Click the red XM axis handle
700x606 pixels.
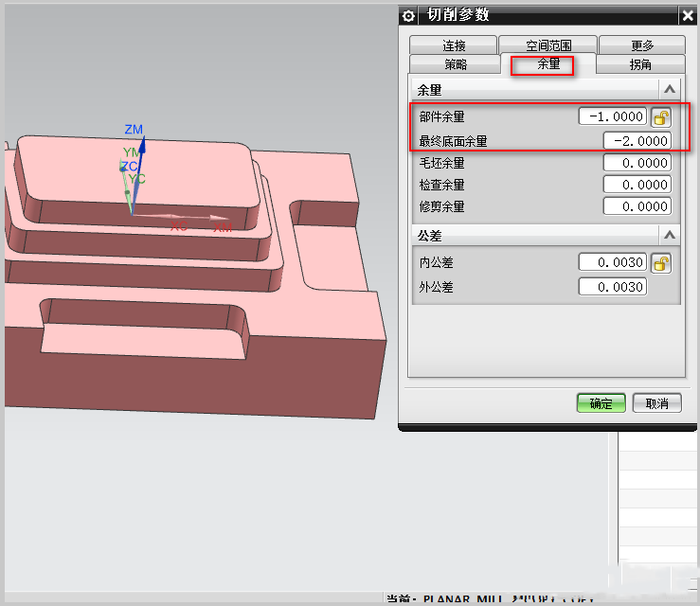[222, 227]
